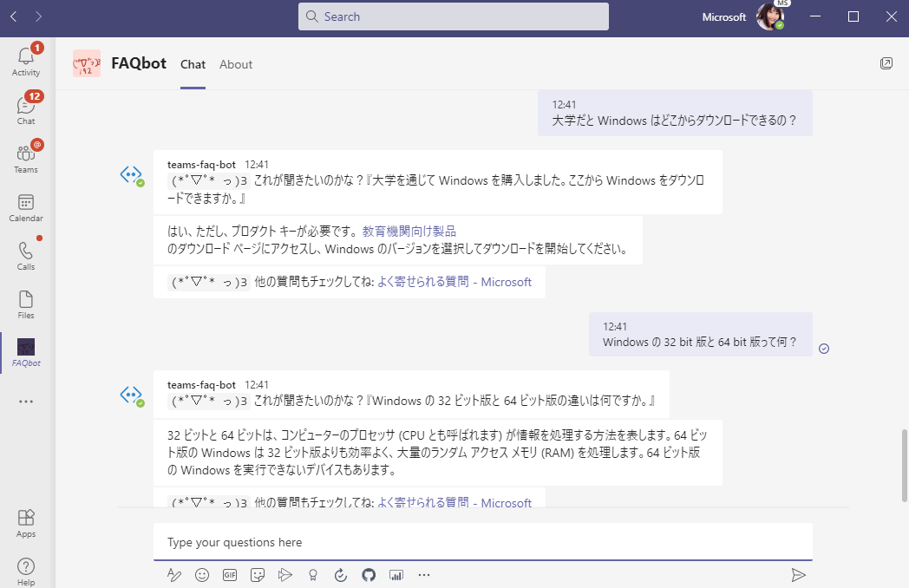Click the teams-faq-bot avatar on the first reply
The width and height of the screenshot is (909, 588).
coord(132,174)
